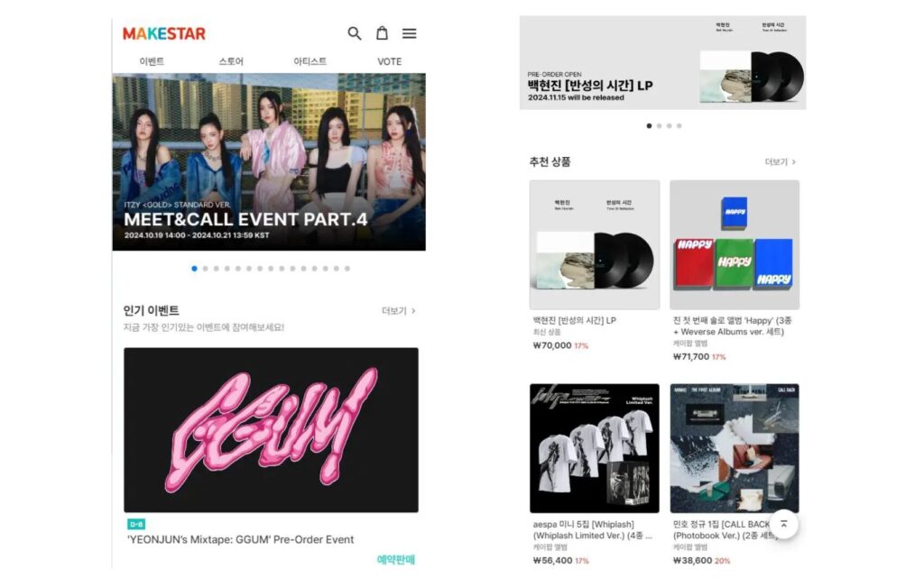Image resolution: width=924 pixels, height=587 pixels.
Task: Go to the VOTE tab
Action: click(389, 61)
